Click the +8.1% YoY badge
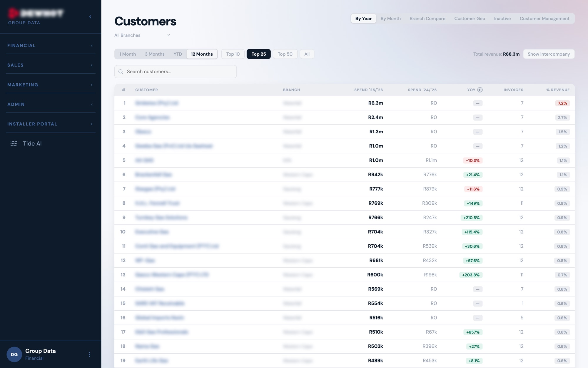The image size is (588, 368). (x=474, y=361)
